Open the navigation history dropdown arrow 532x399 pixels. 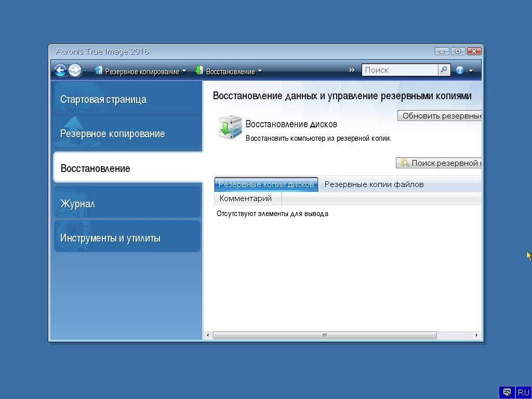tap(85, 71)
